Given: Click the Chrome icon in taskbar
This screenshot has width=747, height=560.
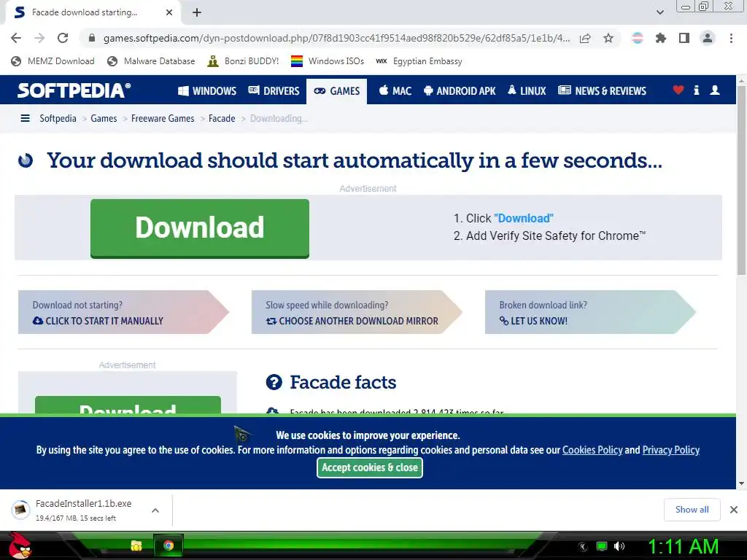Looking at the screenshot, I should click(169, 545).
